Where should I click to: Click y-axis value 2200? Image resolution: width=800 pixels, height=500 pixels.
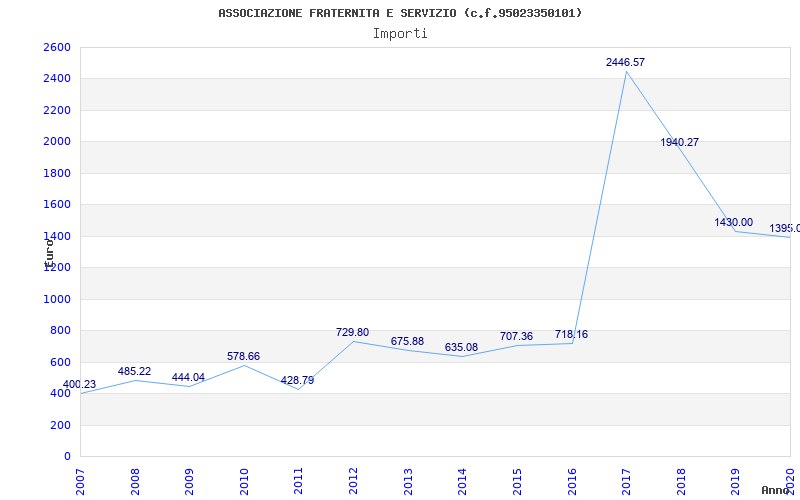click(x=57, y=110)
